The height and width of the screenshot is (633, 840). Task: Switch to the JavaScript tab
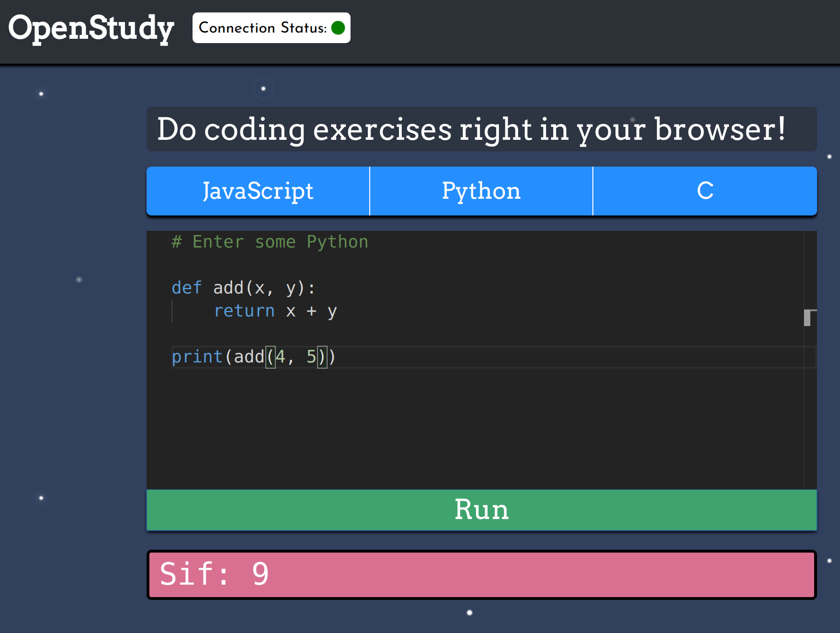(x=258, y=191)
